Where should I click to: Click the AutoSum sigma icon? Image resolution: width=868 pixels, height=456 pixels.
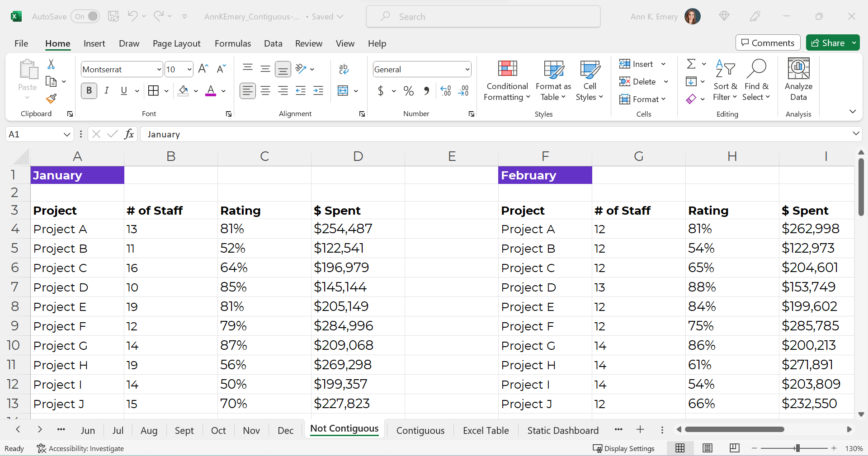(x=691, y=64)
